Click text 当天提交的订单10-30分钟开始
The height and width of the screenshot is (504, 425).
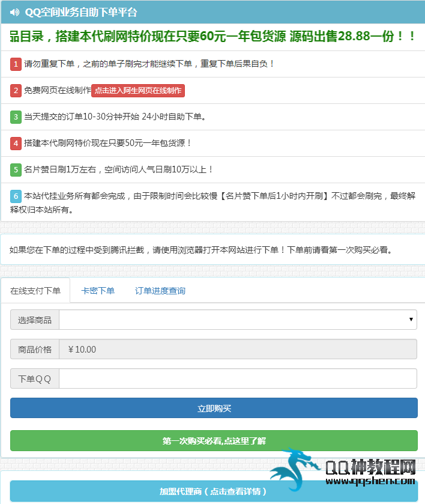click(82, 117)
